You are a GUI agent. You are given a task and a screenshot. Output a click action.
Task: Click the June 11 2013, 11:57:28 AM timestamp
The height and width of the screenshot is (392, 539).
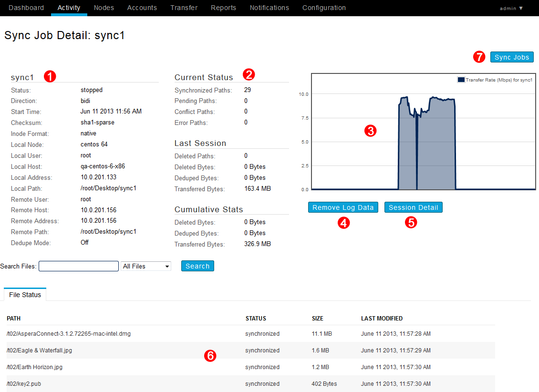coord(395,334)
